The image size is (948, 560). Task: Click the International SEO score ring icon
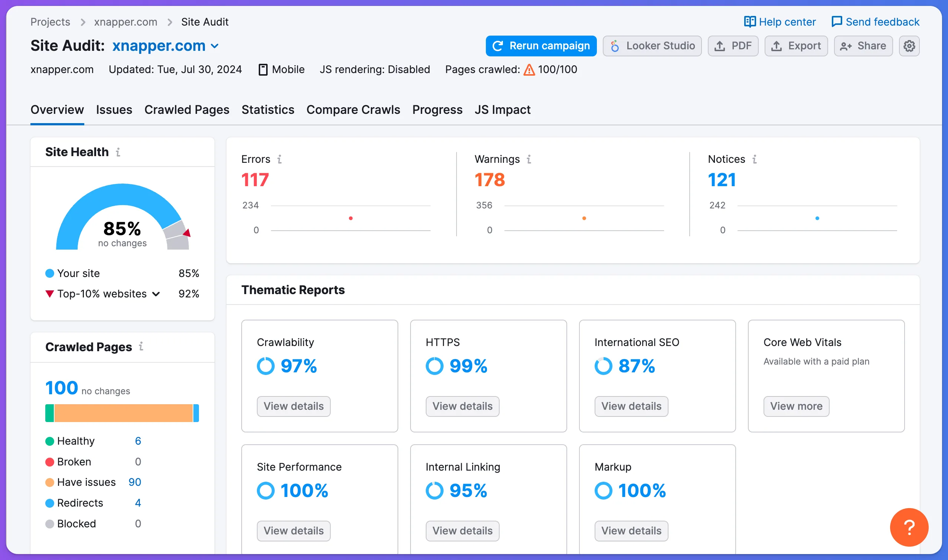603,366
